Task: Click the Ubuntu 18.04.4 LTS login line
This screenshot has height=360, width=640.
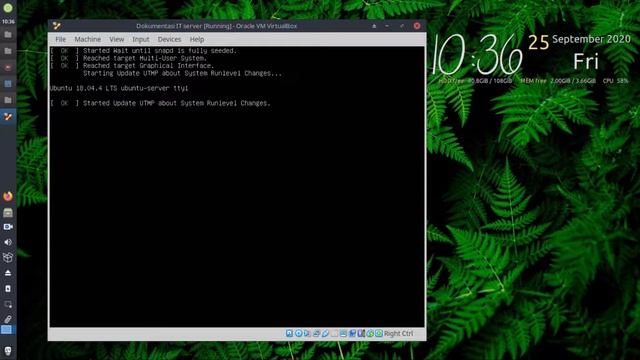Action: click(119, 88)
